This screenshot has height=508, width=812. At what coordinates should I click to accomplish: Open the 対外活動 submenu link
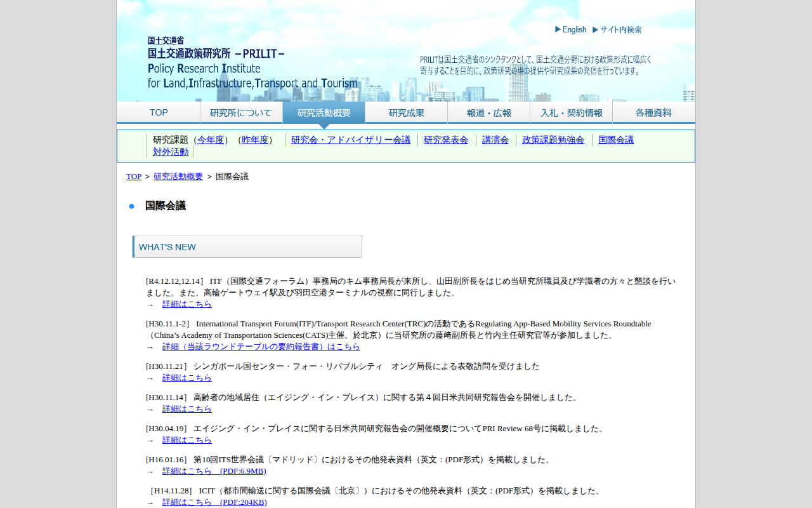pos(171,152)
